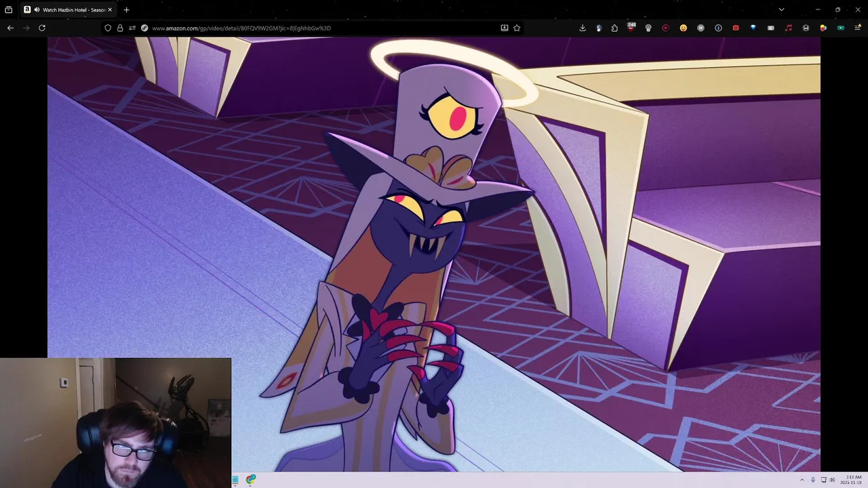The width and height of the screenshot is (868, 488).
Task: Click the microphone tray icon
Action: (813, 480)
